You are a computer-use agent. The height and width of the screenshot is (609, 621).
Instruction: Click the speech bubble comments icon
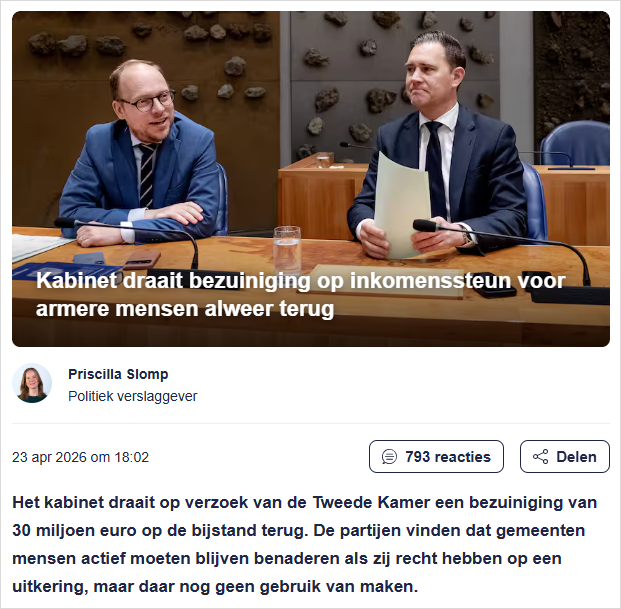[389, 457]
